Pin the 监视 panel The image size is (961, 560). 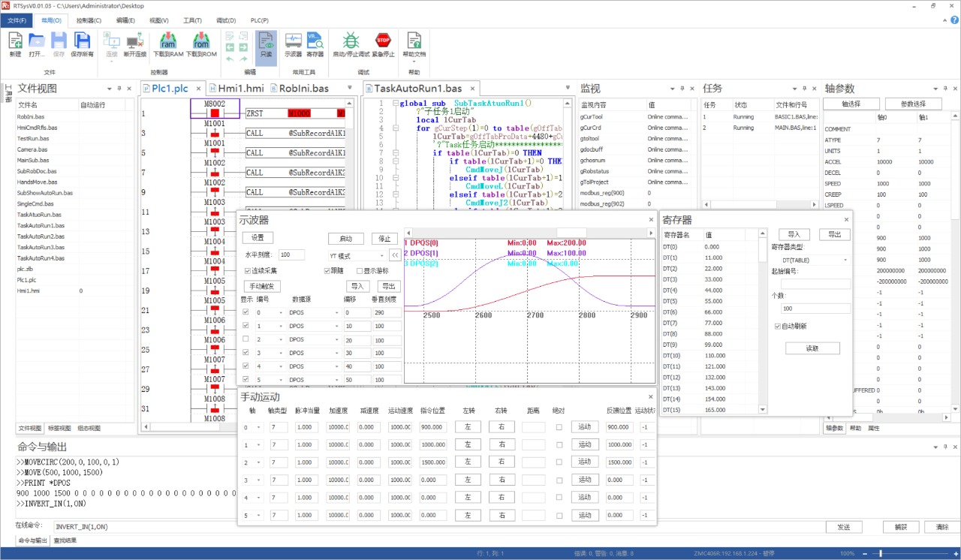pyautogui.click(x=683, y=89)
